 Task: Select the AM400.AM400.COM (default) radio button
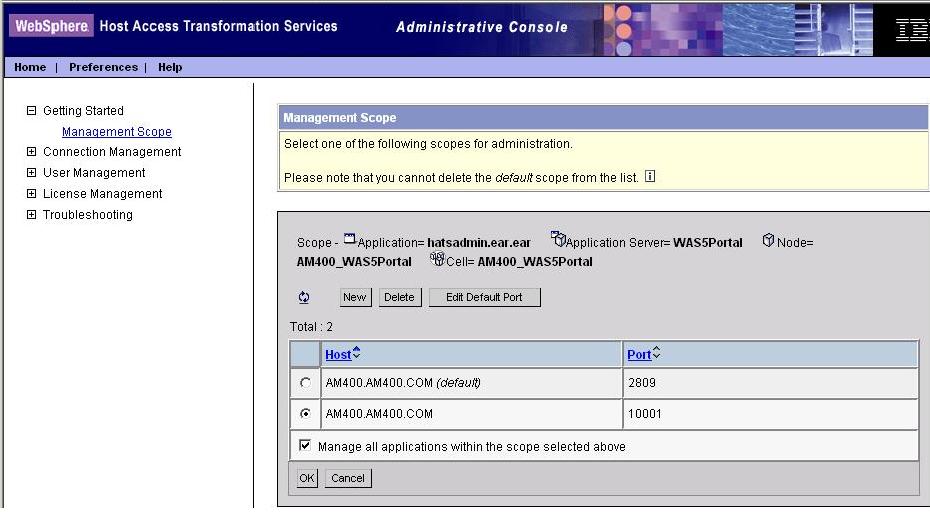(305, 383)
